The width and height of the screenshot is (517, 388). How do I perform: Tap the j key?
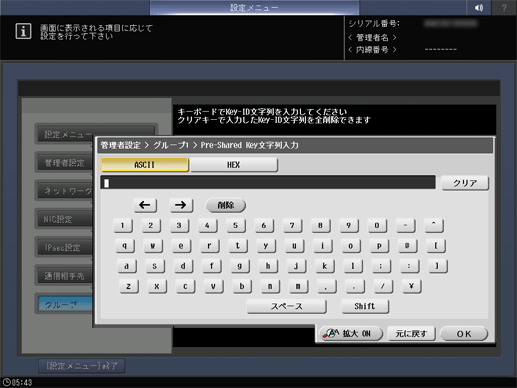(x=296, y=266)
